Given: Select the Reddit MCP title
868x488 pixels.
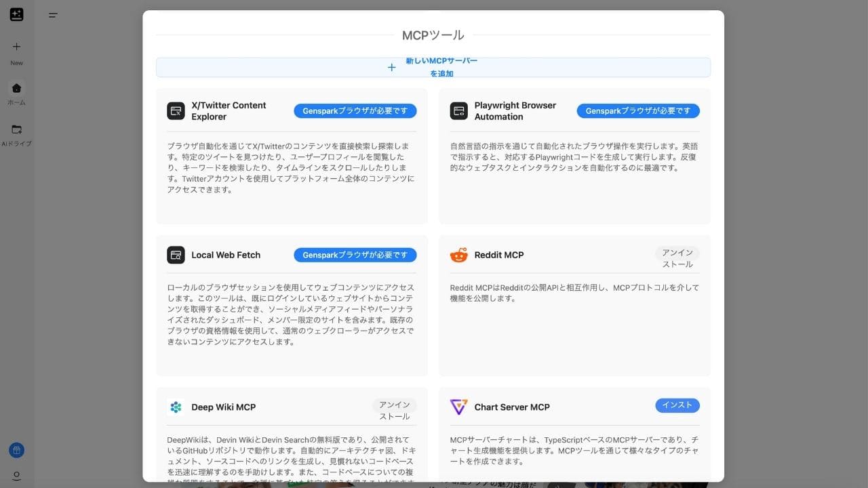Looking at the screenshot, I should [x=499, y=255].
